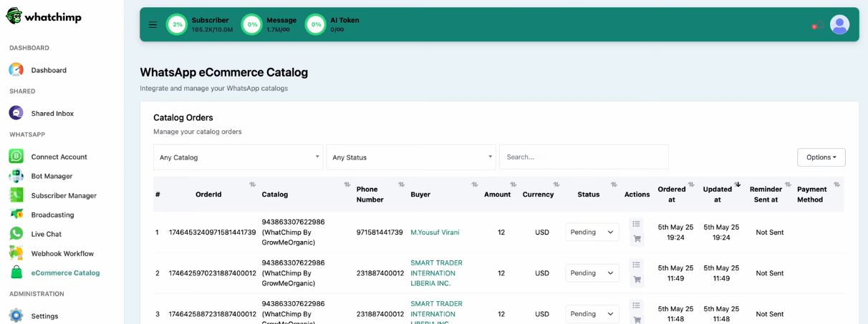The image size is (868, 324).
Task: Click the eCommerce Catalog bag icon
Action: click(x=16, y=273)
